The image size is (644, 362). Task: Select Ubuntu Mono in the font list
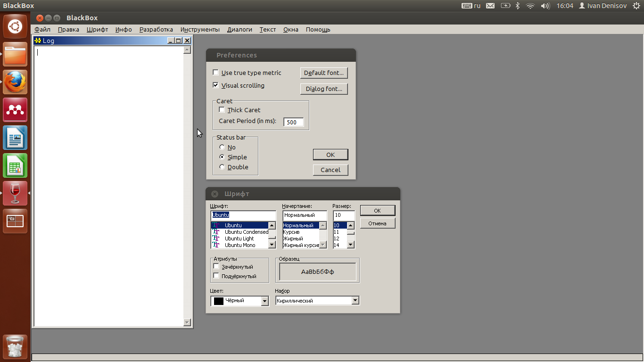point(240,245)
